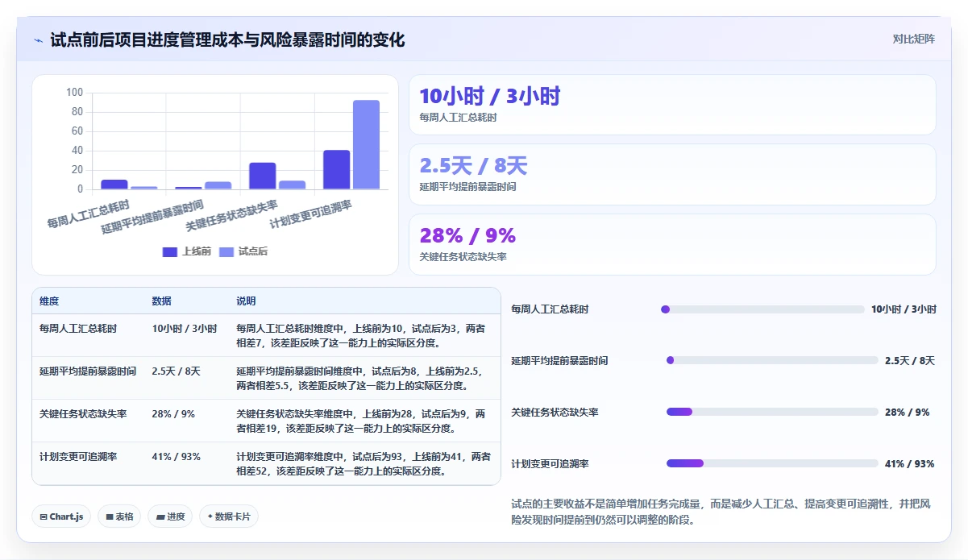Select the 2.5天 / 8天 card heading
The image size is (968, 560).
pyautogui.click(x=473, y=166)
